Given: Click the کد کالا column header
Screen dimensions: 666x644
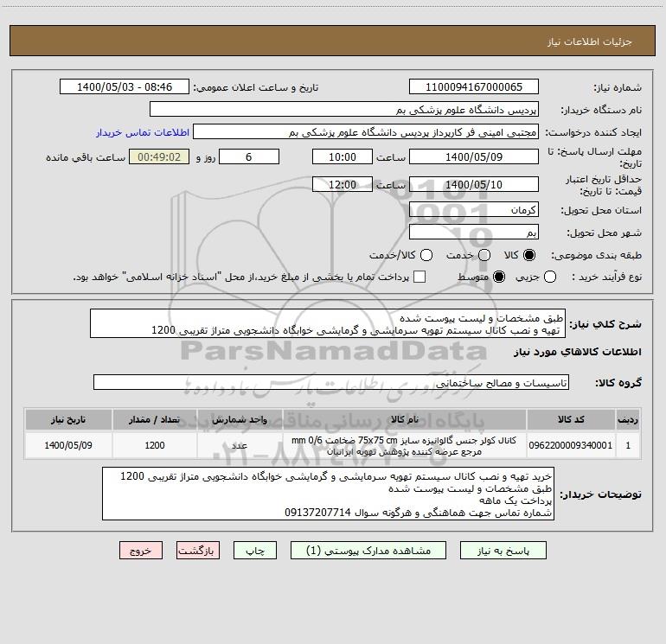Looking at the screenshot, I should 571,420.
